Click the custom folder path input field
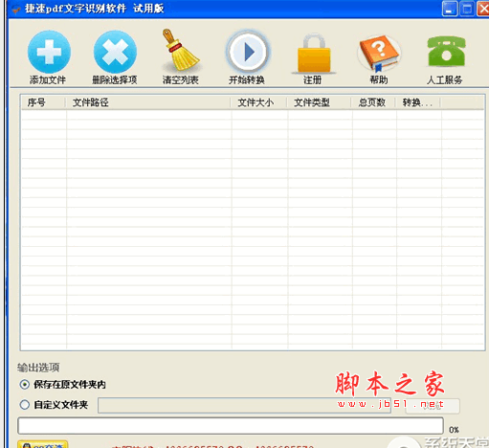The width and height of the screenshot is (489, 448). coord(244,406)
